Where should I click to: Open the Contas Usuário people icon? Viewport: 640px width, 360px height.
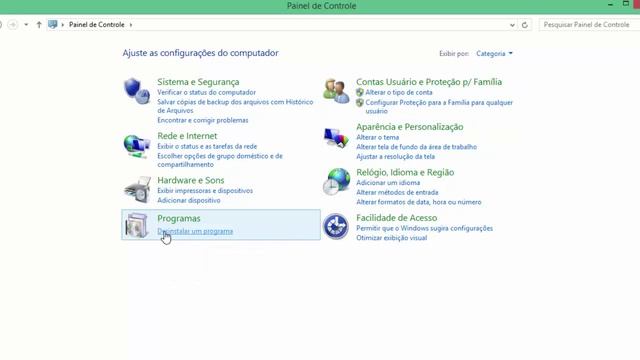point(336,91)
